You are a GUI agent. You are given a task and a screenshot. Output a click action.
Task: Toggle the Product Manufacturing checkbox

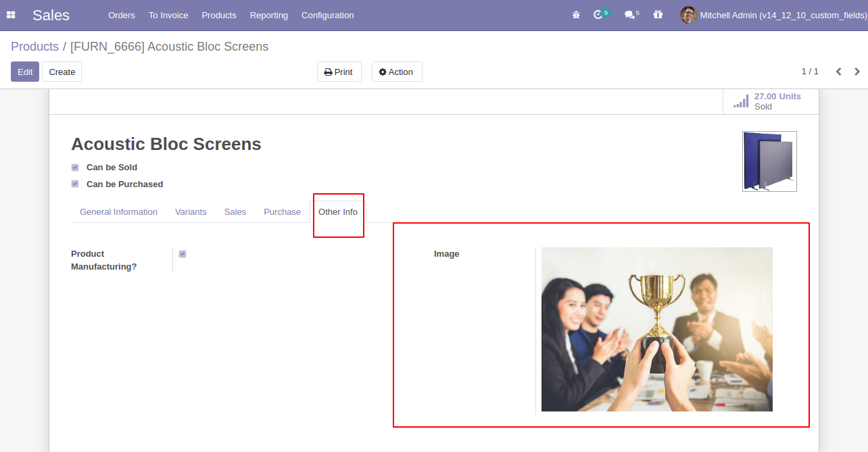coord(183,254)
